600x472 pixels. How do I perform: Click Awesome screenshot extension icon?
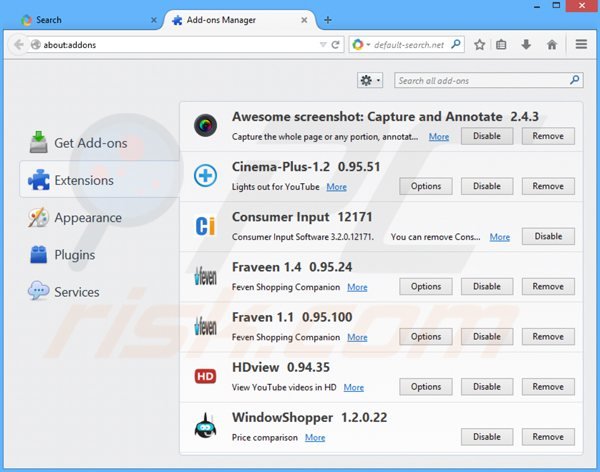[x=205, y=125]
